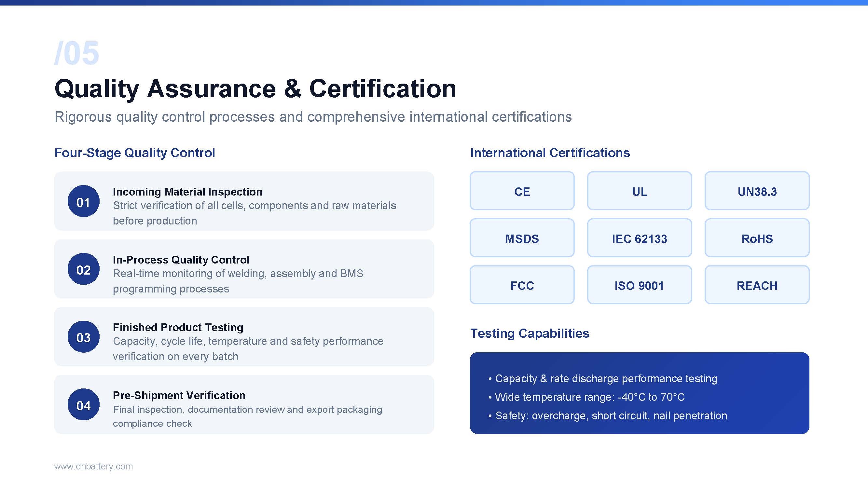The width and height of the screenshot is (868, 488).
Task: Click the capacity & rate discharge bullet
Action: coord(603,379)
